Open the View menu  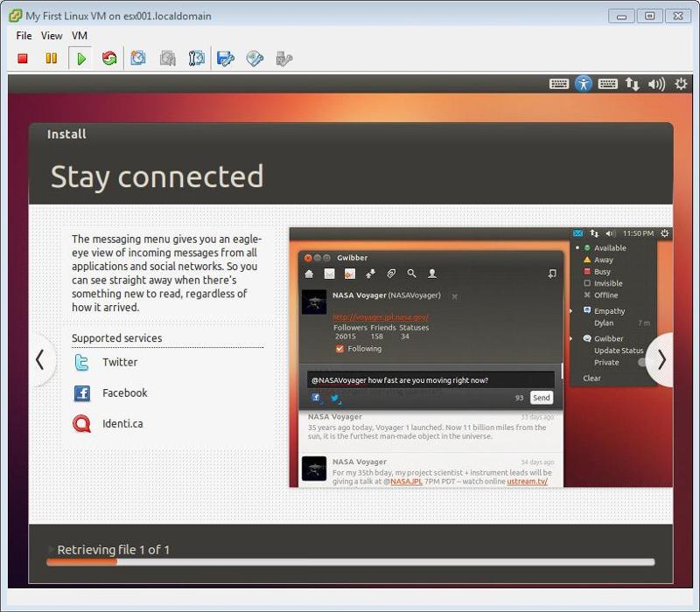pos(52,36)
